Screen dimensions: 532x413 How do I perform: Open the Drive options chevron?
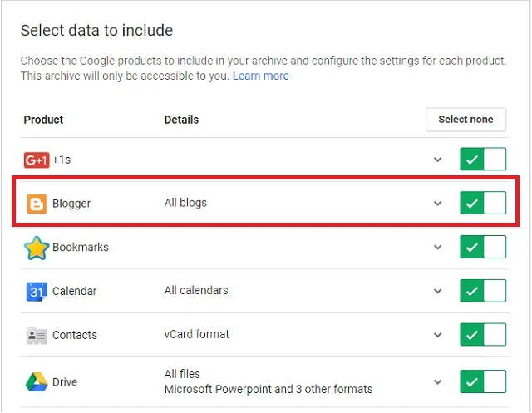click(x=438, y=382)
